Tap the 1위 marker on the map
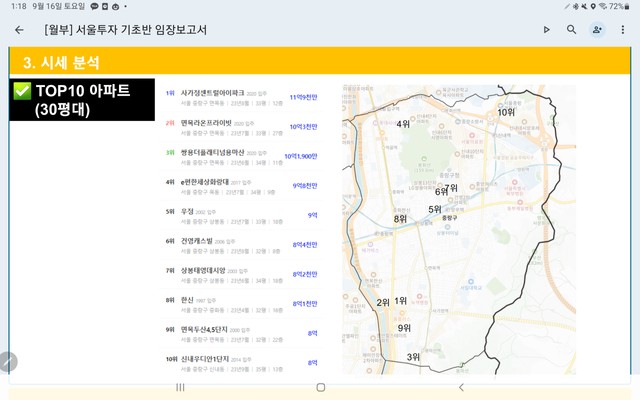The width and height of the screenshot is (640, 400). click(401, 301)
